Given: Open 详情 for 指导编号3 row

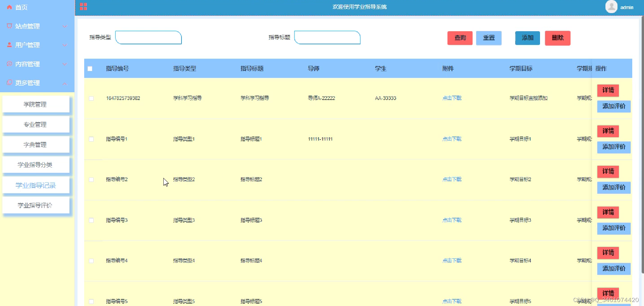Looking at the screenshot, I should pyautogui.click(x=608, y=212).
